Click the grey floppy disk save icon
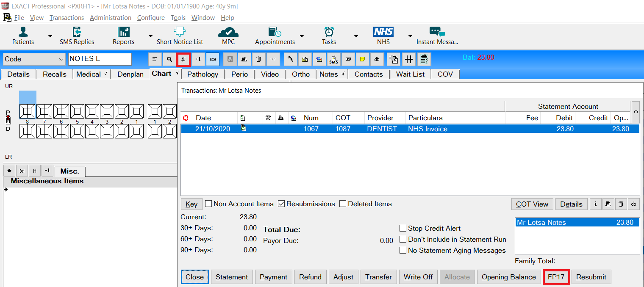This screenshot has width=644, height=287. (x=230, y=60)
